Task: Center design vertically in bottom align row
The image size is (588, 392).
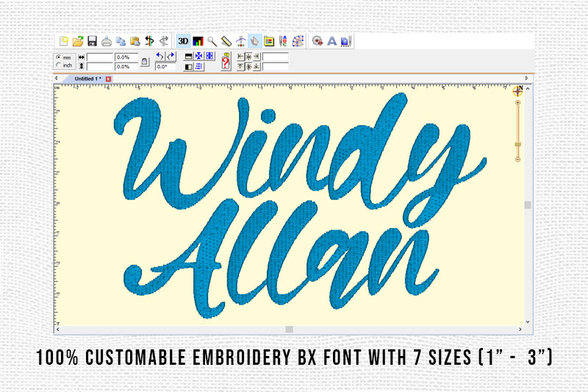Action: [x=248, y=66]
